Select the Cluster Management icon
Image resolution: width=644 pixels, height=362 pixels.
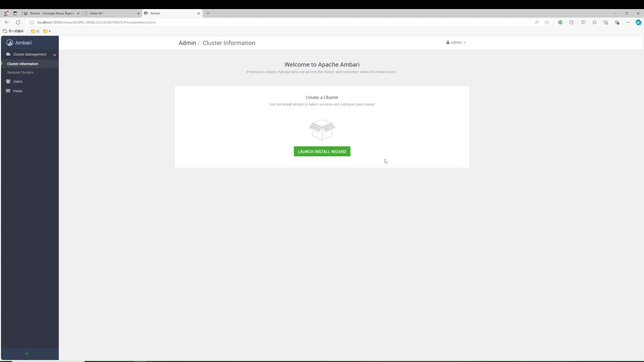pos(8,54)
